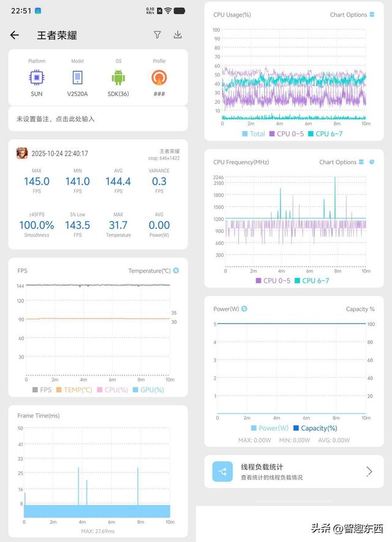
Task: Tap the 100.0% Smoothness value
Action: (37, 225)
